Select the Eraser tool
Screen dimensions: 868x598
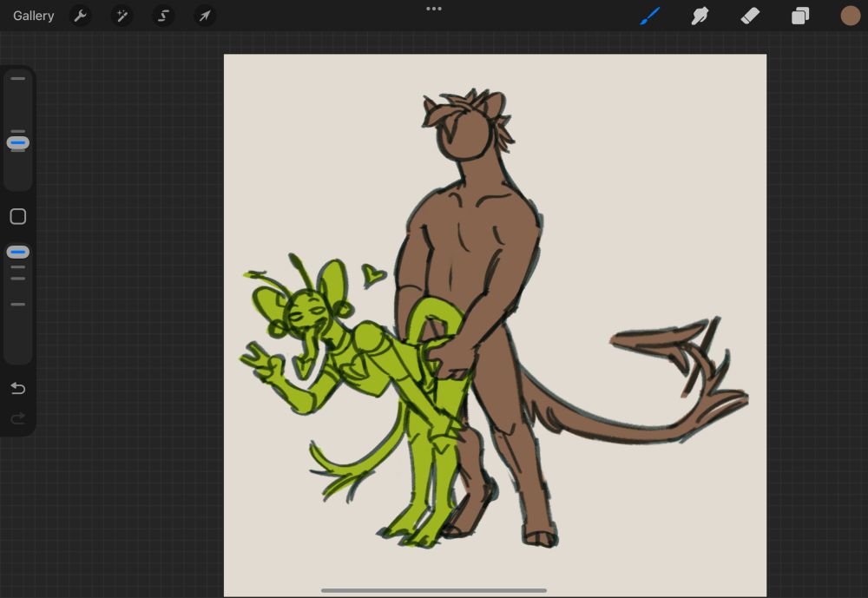[750, 16]
